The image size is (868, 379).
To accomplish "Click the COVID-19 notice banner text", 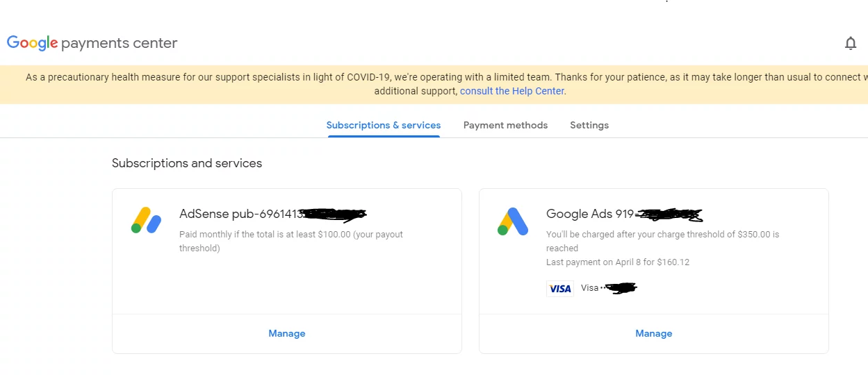I will point(446,84).
